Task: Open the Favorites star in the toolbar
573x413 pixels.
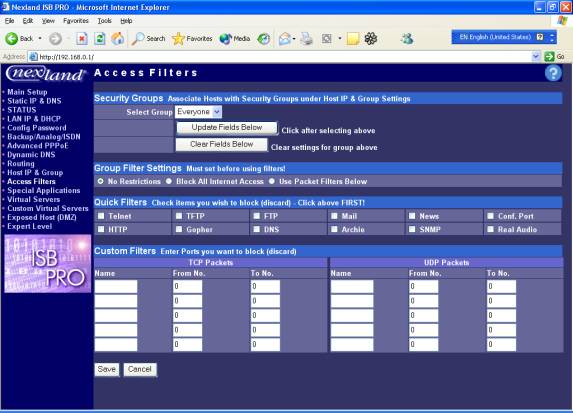Action: pyautogui.click(x=192, y=38)
